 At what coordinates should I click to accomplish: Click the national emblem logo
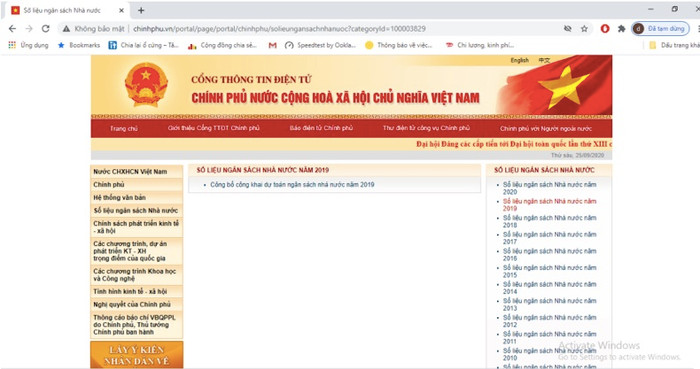coord(146,85)
